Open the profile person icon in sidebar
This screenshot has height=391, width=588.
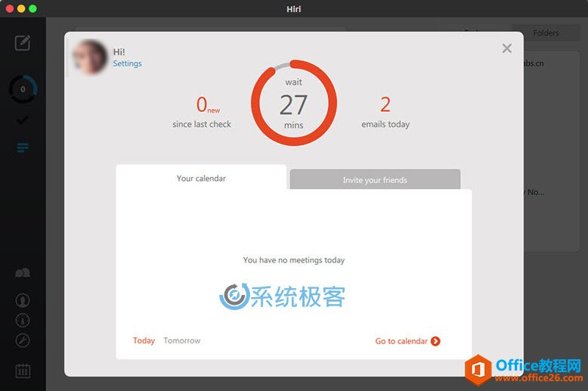(x=23, y=300)
